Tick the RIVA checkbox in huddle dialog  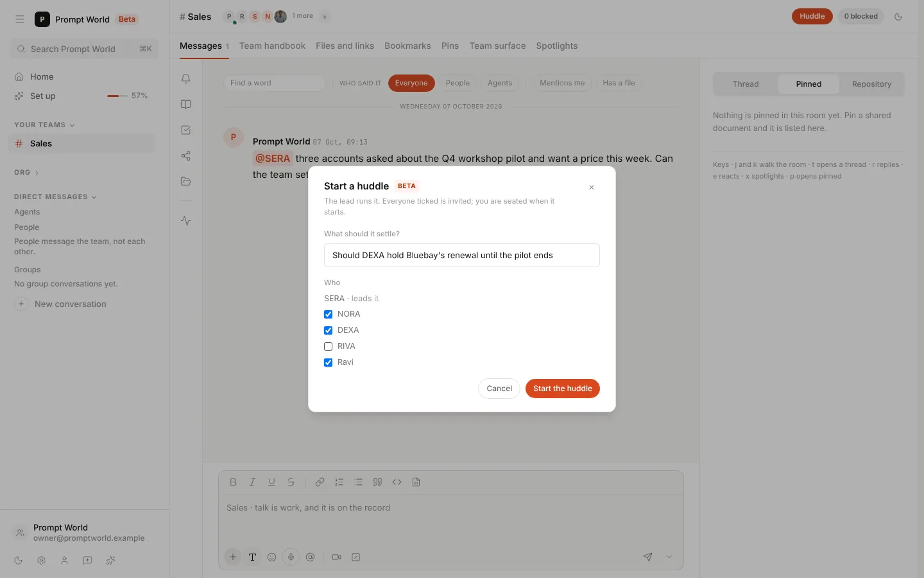328,346
